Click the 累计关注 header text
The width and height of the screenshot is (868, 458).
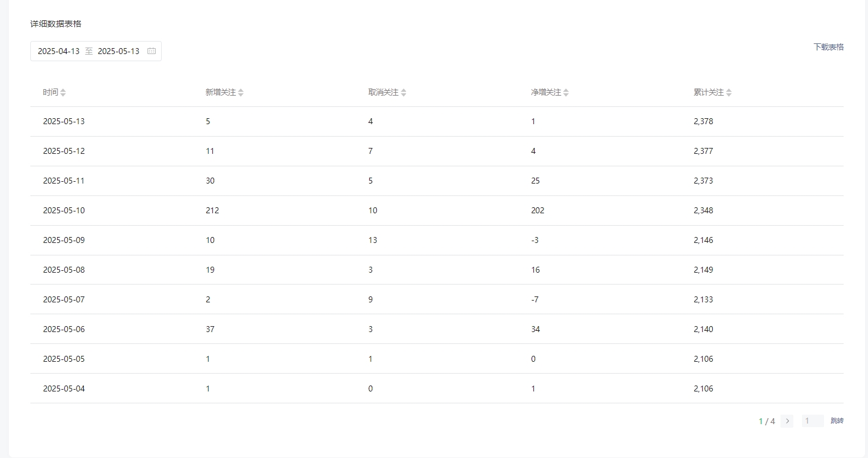point(709,93)
